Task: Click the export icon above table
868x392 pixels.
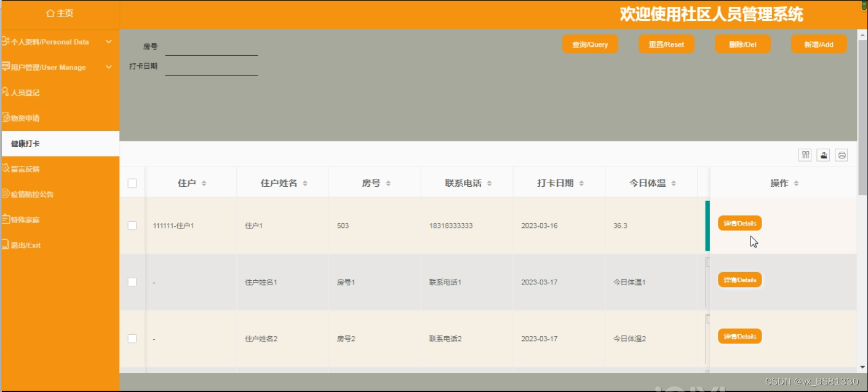Action: 823,155
